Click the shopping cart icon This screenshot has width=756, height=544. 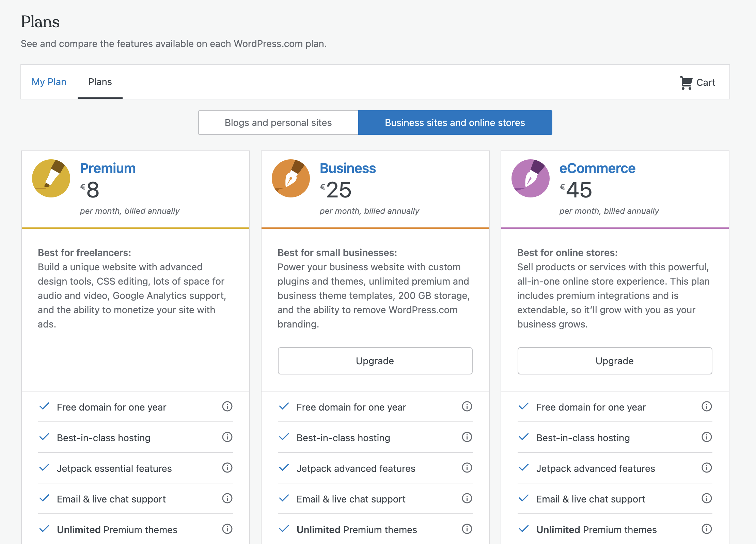[x=686, y=83]
